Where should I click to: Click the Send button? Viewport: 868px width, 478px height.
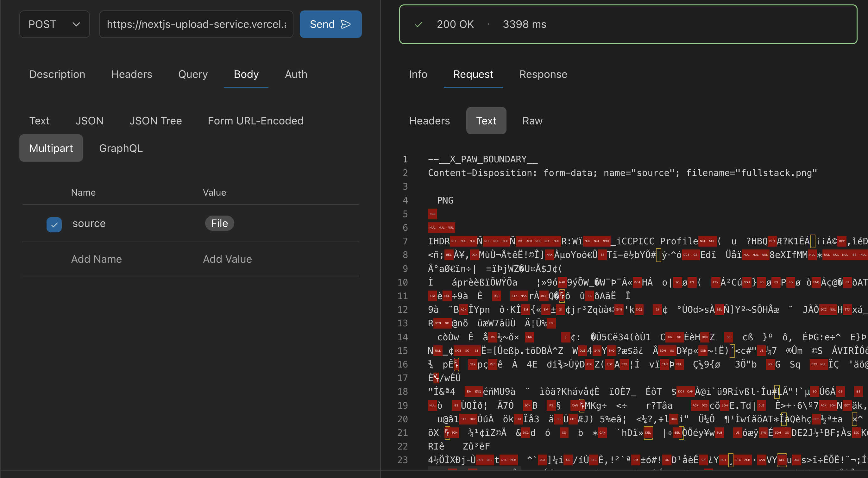pos(330,24)
